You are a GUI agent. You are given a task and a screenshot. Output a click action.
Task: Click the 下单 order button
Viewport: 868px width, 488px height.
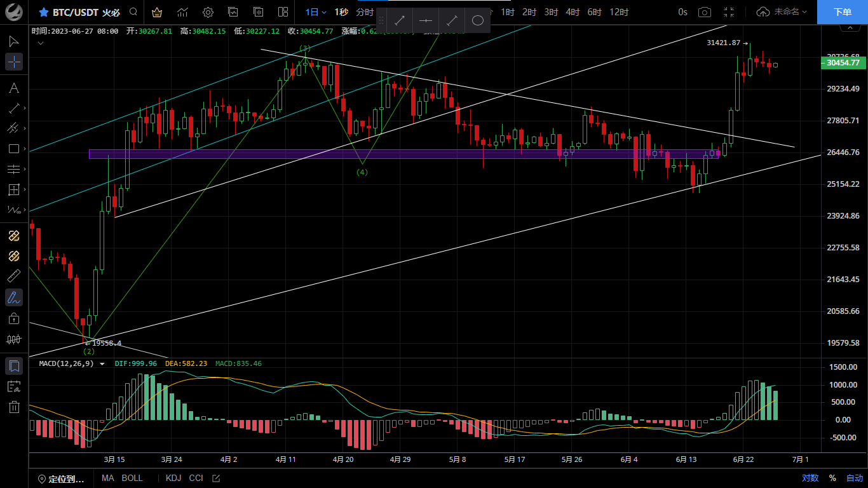click(842, 12)
